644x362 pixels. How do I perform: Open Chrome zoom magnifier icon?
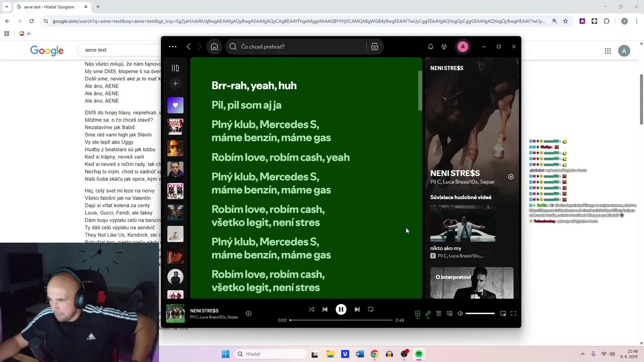[x=554, y=21]
